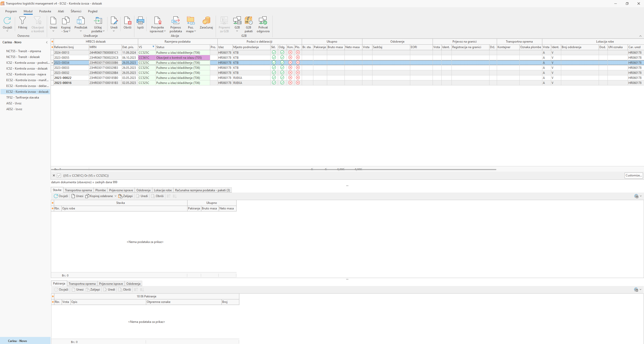The height and width of the screenshot is (344, 644).
Task: Expand Kopiraj odabrane dropdown arrow
Action: pos(116,196)
